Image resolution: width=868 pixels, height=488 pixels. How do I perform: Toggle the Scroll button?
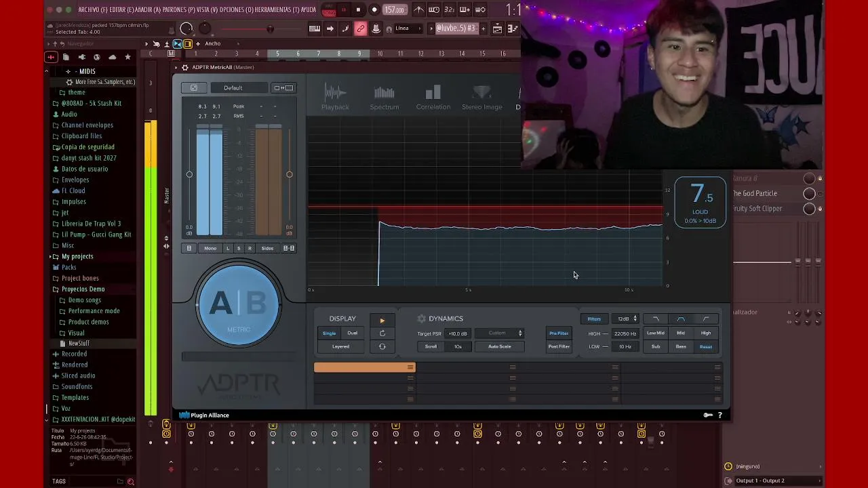pos(431,346)
